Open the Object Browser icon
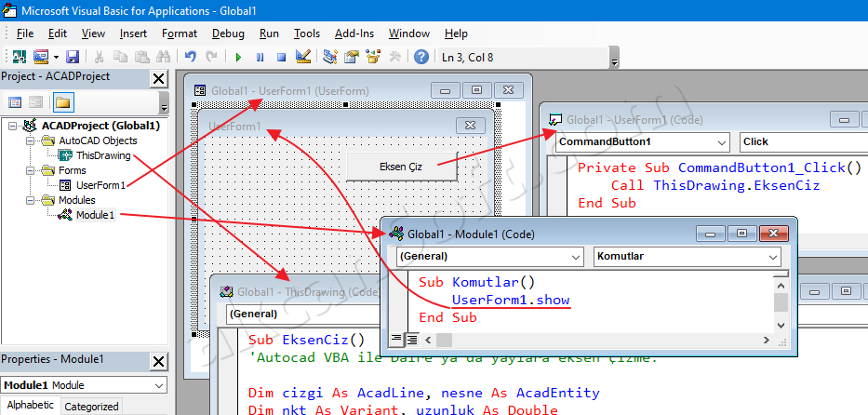 (374, 57)
